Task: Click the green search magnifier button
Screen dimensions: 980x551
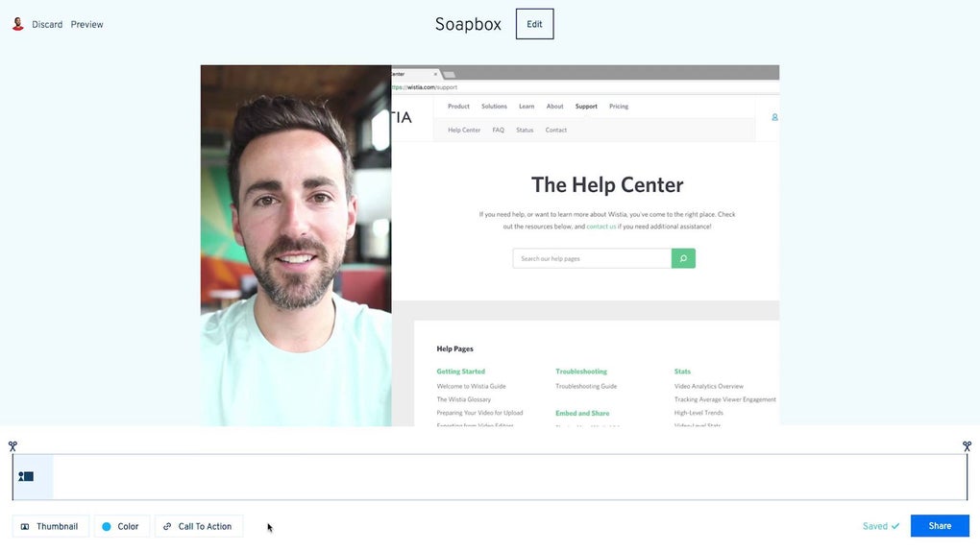Action: [683, 258]
